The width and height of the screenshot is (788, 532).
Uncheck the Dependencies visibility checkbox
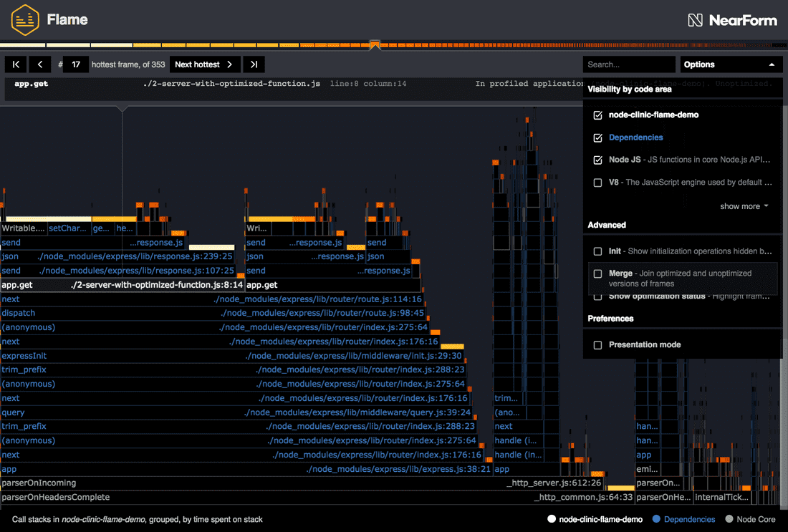click(x=597, y=137)
